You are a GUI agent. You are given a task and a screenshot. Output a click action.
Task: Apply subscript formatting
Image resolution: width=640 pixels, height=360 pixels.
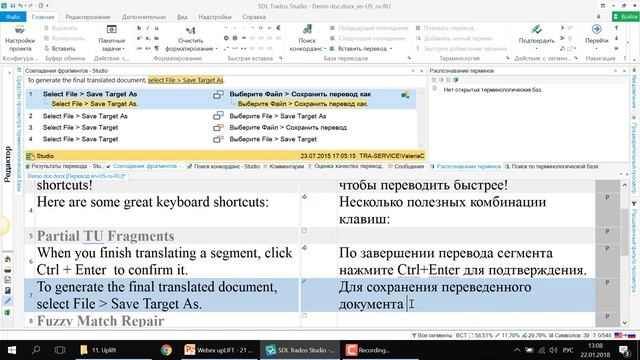(x=148, y=38)
